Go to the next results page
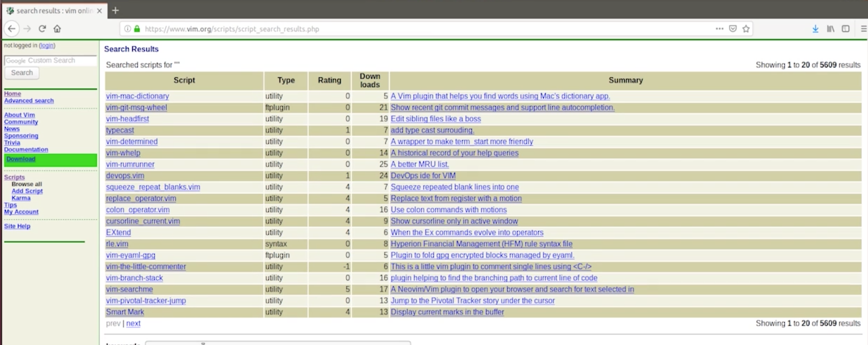This screenshot has width=868, height=345. (133, 323)
